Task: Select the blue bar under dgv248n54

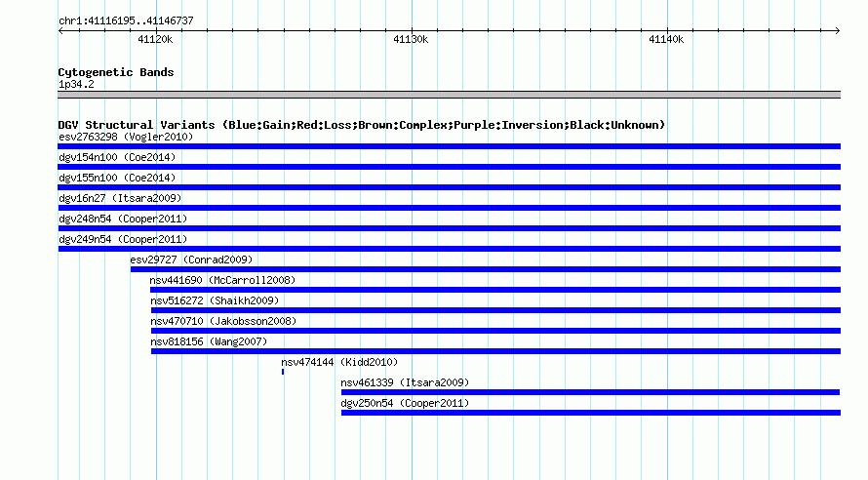Action: pos(449,228)
